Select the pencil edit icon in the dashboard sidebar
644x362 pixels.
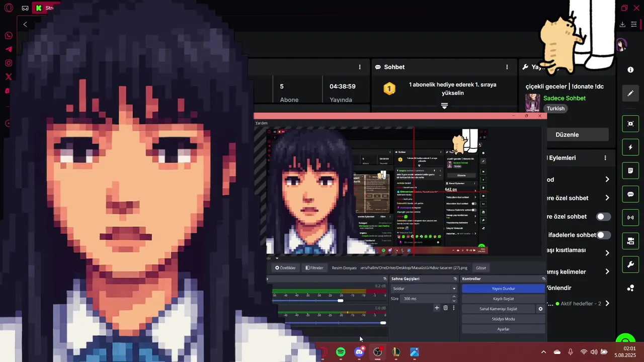click(x=630, y=94)
